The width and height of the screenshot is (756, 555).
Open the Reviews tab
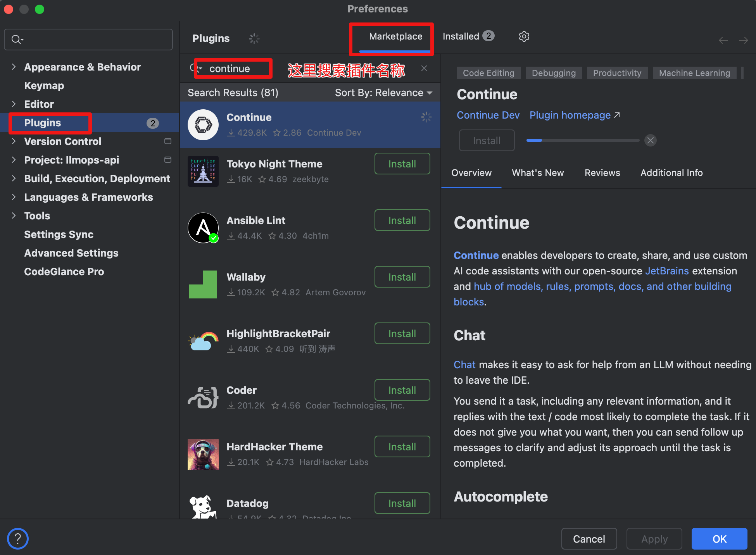coord(602,173)
